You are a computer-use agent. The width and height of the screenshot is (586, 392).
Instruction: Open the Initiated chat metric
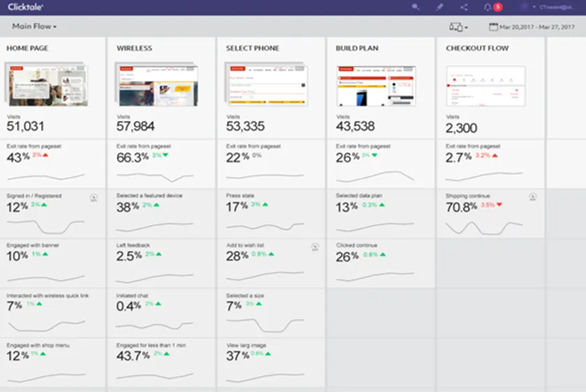pyautogui.click(x=161, y=312)
